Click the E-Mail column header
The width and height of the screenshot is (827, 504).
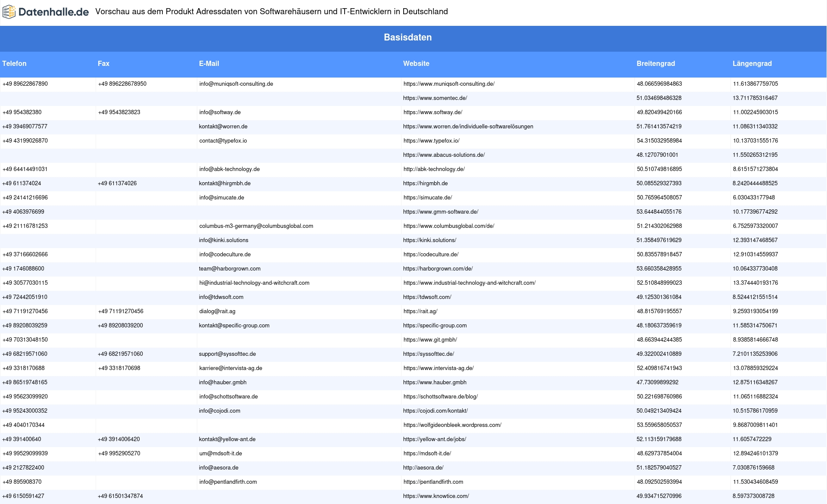click(x=209, y=63)
